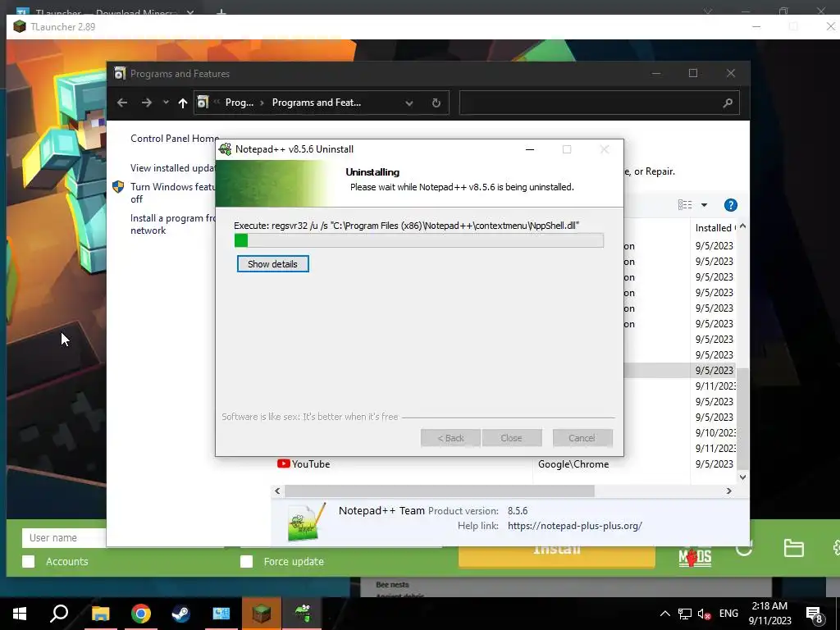Open Programs and Features help icon
The height and width of the screenshot is (630, 840).
click(731, 205)
